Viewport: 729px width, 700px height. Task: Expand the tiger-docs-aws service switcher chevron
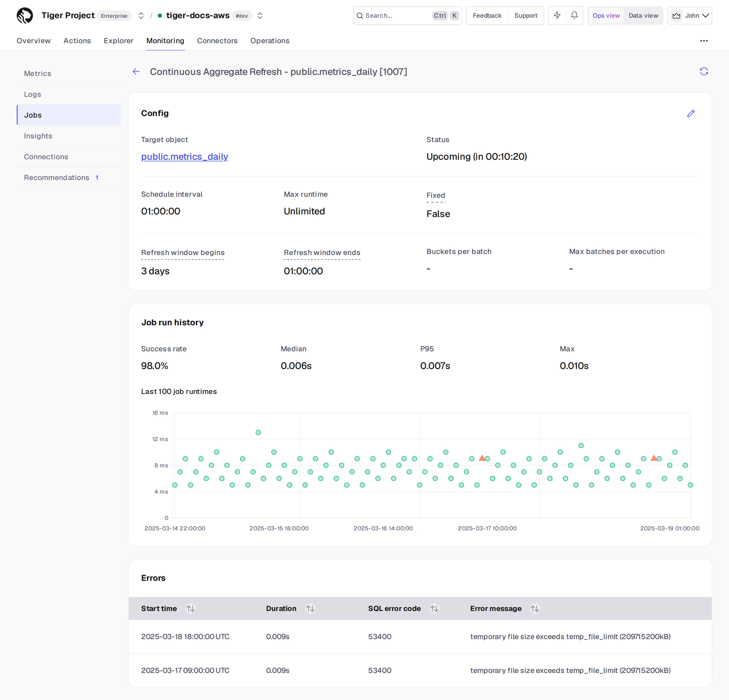tap(260, 16)
